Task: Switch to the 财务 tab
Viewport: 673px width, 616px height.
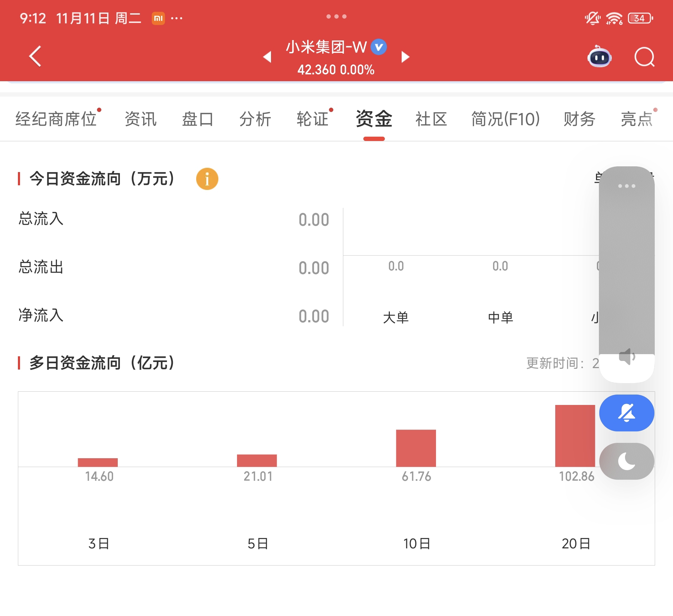Action: (580, 119)
